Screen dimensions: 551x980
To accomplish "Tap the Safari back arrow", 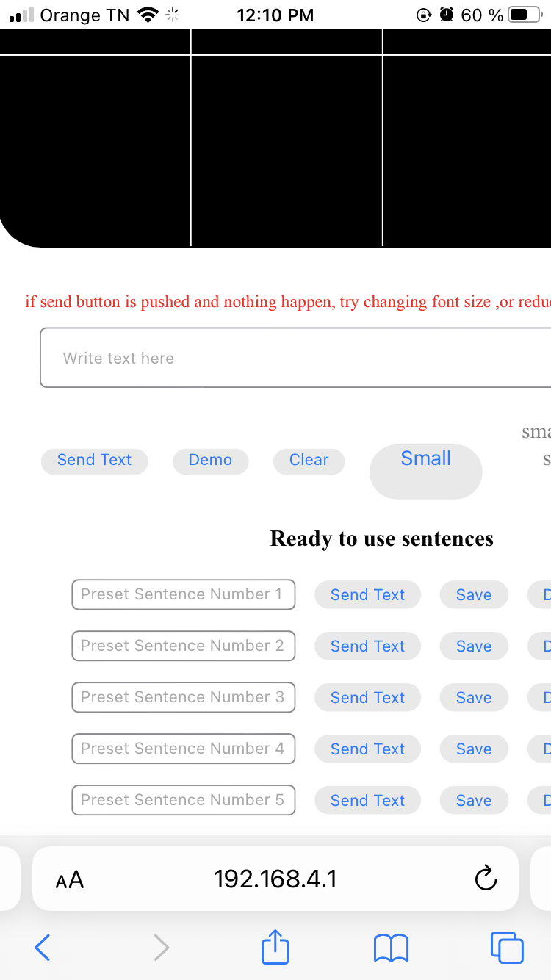I will [43, 948].
